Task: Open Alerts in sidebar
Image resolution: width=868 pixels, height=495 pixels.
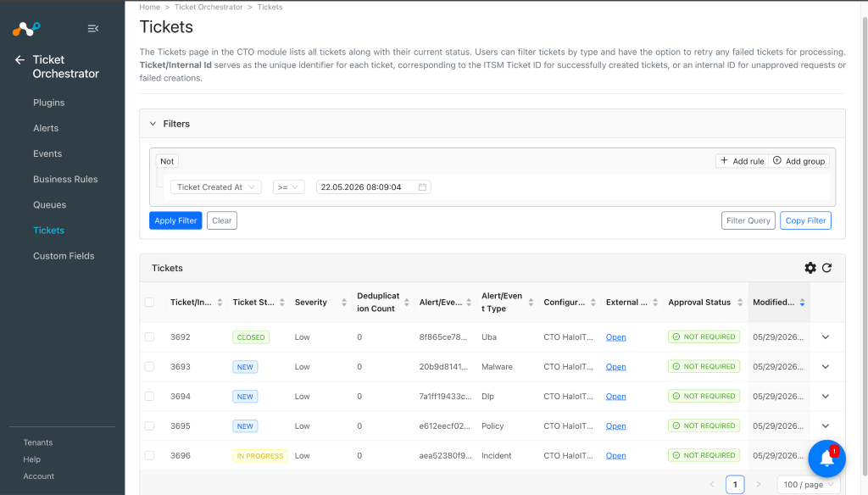Action: pos(46,128)
